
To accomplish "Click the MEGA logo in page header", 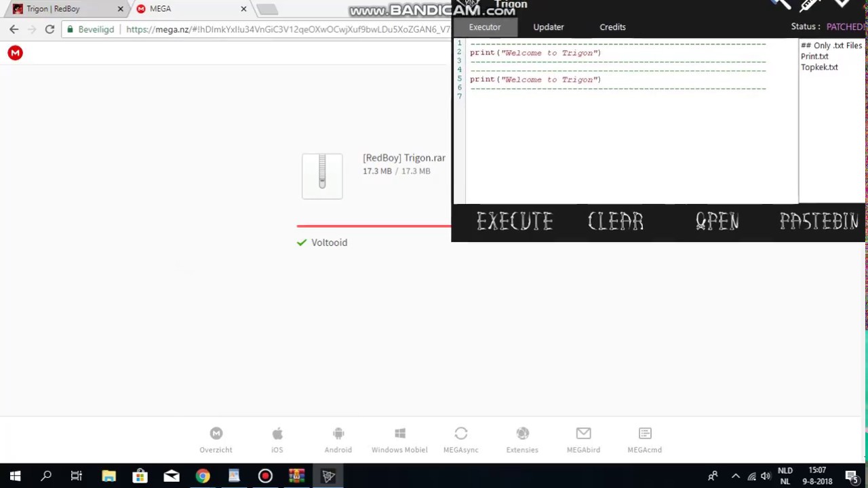I will point(15,53).
